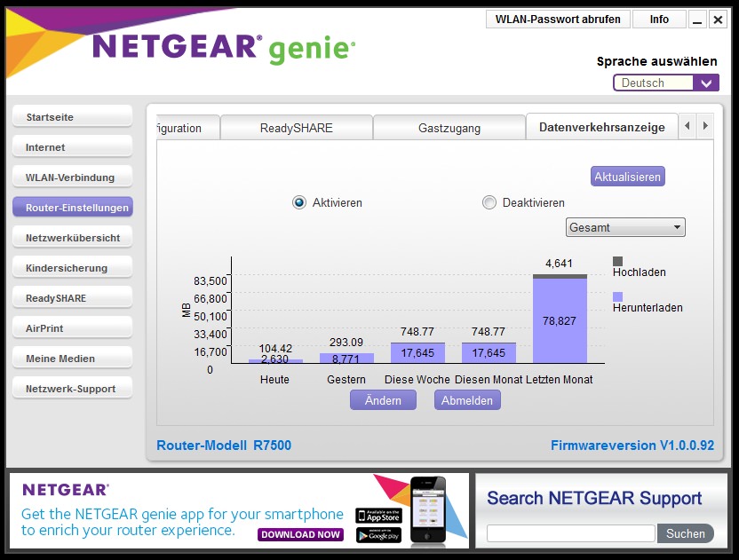739x560 pixels.
Task: Open Kindersicherung in the sidebar
Action: pos(72,268)
